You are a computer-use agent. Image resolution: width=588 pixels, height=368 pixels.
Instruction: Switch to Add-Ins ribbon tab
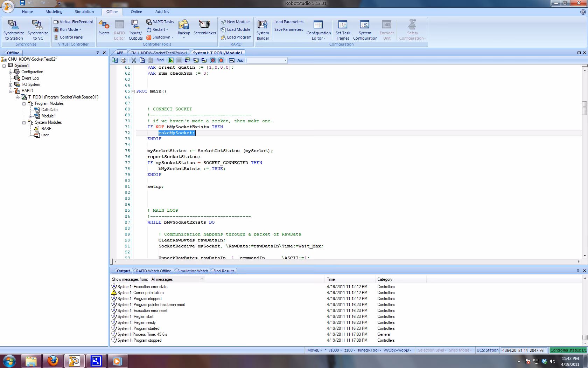162,12
